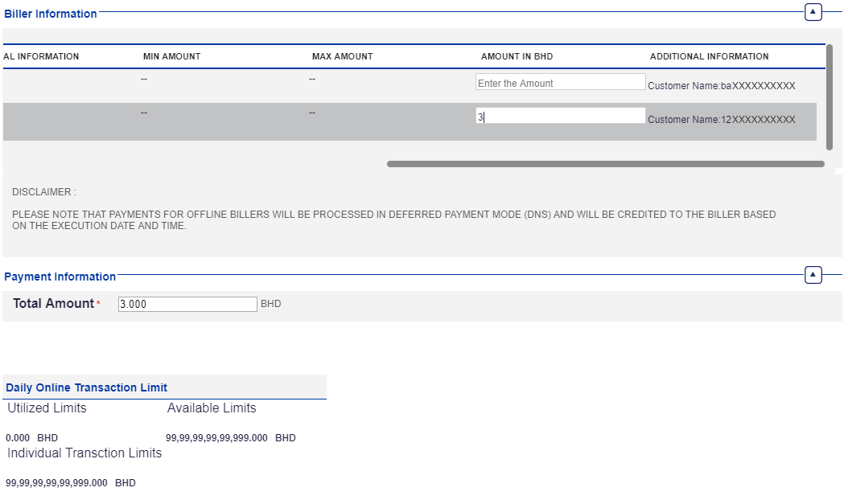
Task: Collapse the Biller Information section
Action: [x=813, y=12]
